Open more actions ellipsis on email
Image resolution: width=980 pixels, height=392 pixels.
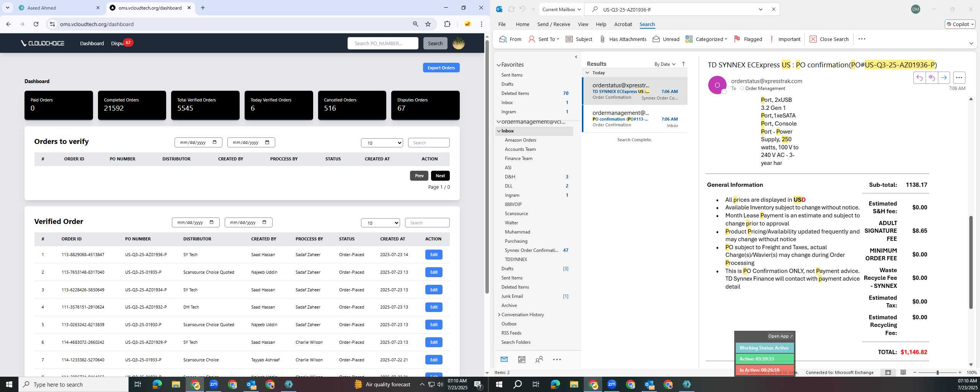click(959, 78)
